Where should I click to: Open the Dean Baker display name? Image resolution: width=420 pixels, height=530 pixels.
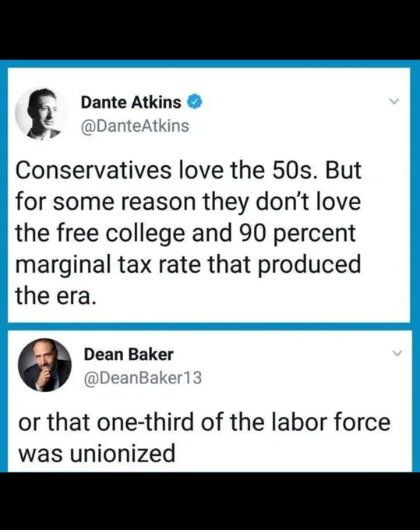click(x=129, y=355)
